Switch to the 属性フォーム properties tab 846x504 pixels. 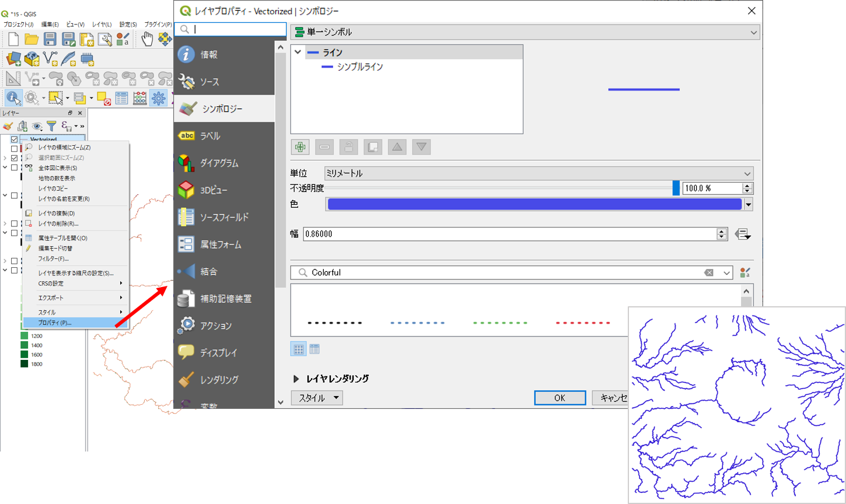225,244
